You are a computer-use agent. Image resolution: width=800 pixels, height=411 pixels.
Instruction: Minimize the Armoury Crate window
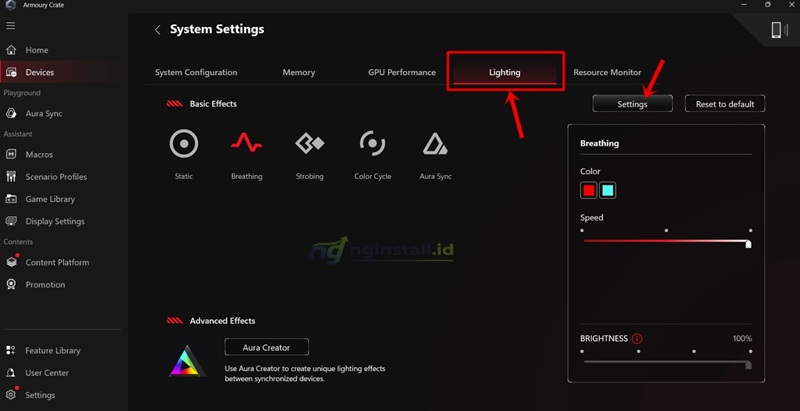pos(744,5)
